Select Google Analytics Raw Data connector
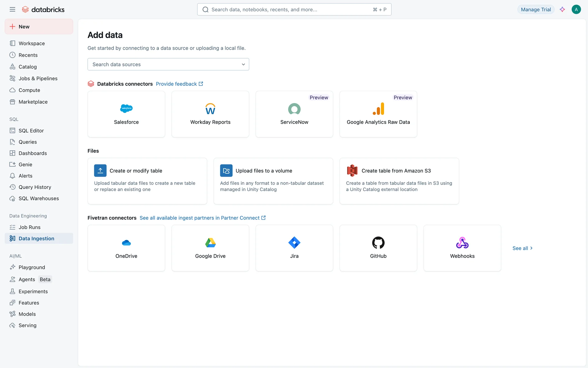 (x=378, y=114)
